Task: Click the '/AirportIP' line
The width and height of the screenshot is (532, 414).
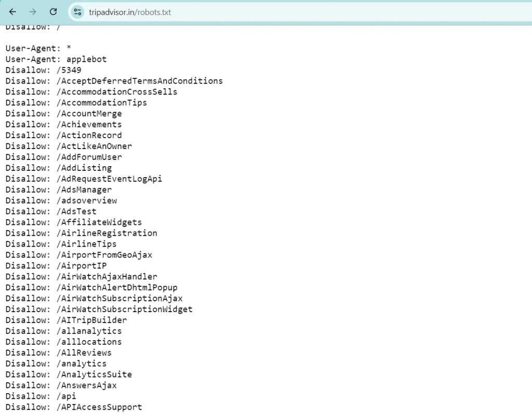Action: (56, 265)
